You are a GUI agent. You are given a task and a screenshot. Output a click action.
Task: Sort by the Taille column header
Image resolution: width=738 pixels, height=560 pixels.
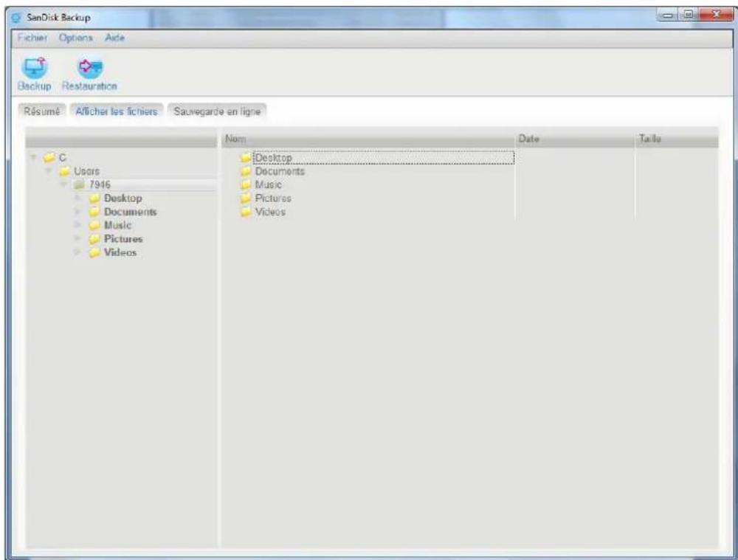point(677,139)
